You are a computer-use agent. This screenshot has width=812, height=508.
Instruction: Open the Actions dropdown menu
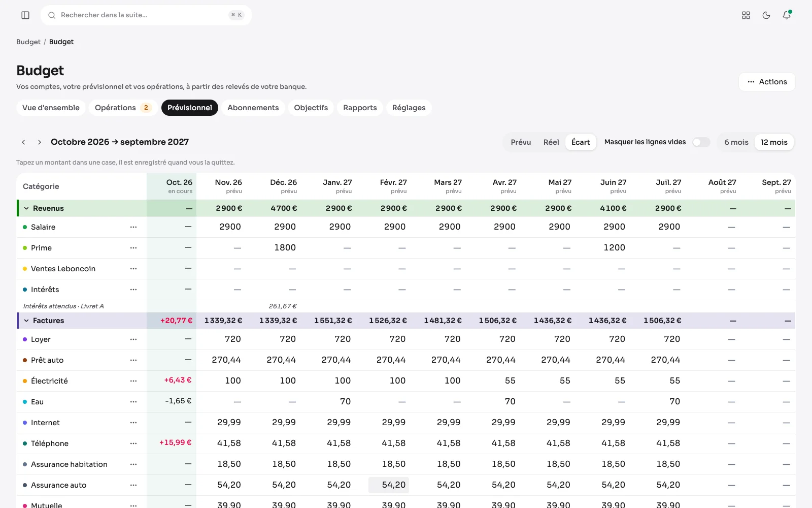coord(767,82)
